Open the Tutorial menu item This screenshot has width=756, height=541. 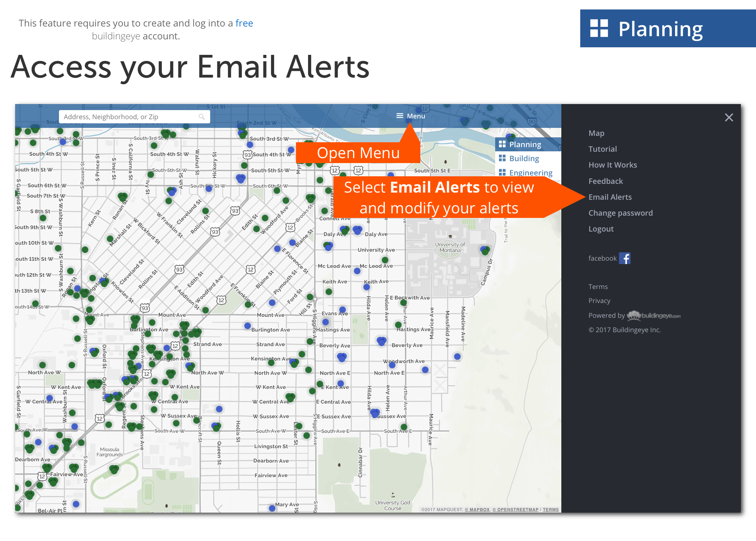[x=603, y=149]
